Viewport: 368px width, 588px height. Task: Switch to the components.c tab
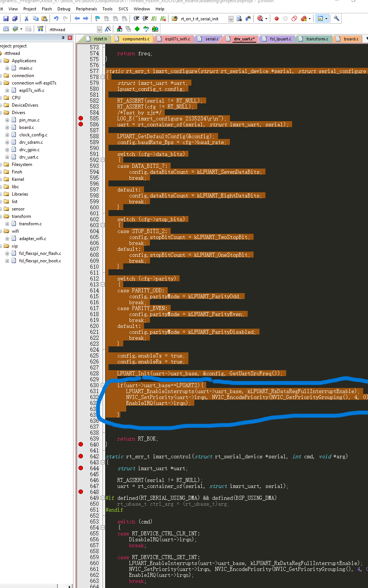pyautogui.click(x=133, y=39)
